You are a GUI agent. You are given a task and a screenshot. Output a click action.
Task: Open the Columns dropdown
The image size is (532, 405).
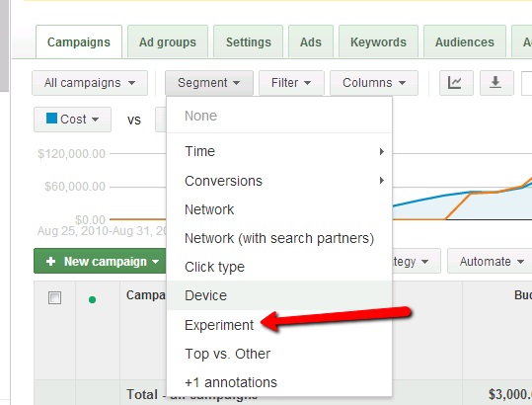[374, 83]
